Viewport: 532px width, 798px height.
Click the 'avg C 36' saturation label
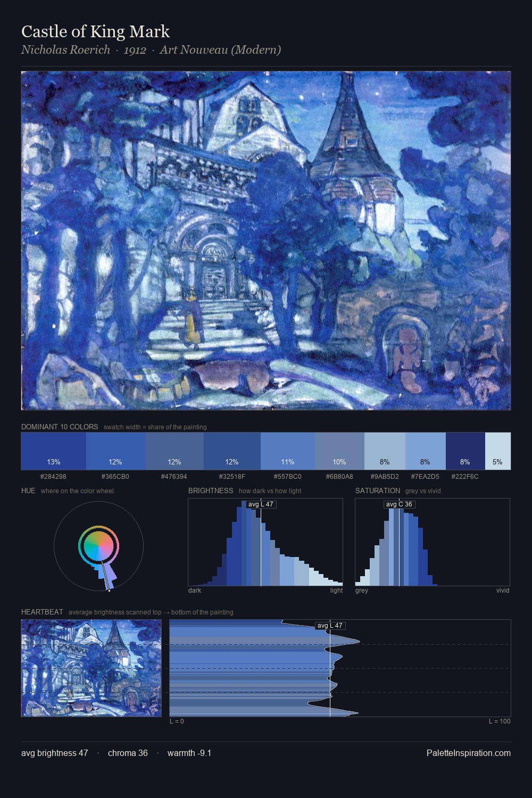[x=399, y=504]
